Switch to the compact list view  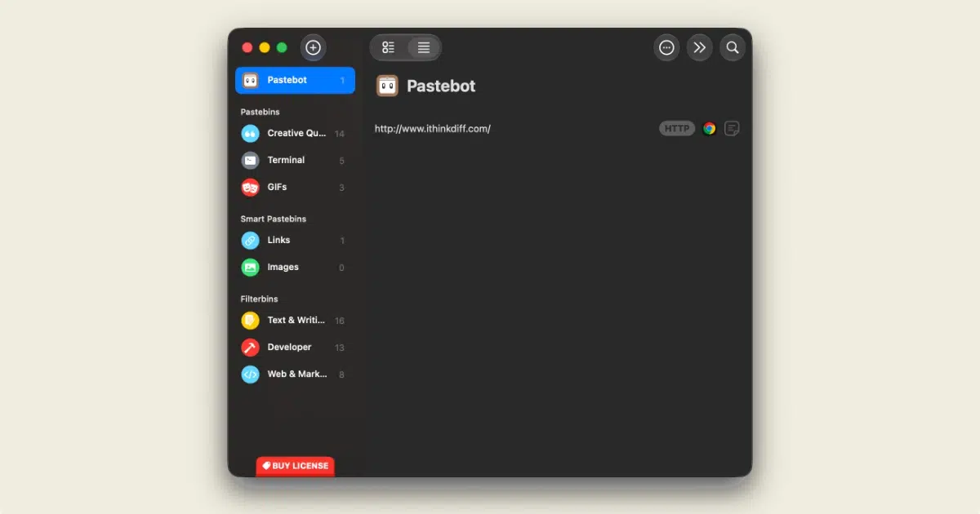(x=423, y=47)
